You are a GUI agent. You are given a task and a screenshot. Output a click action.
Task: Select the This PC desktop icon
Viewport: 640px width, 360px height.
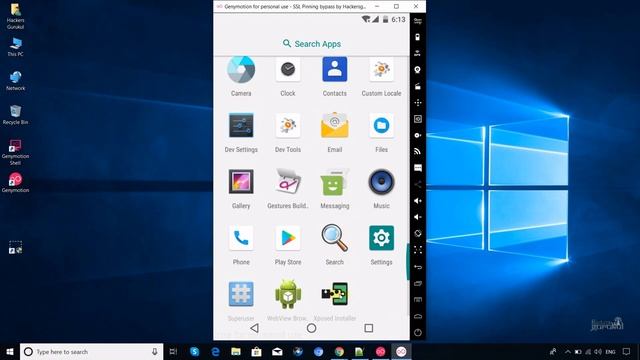point(16,47)
